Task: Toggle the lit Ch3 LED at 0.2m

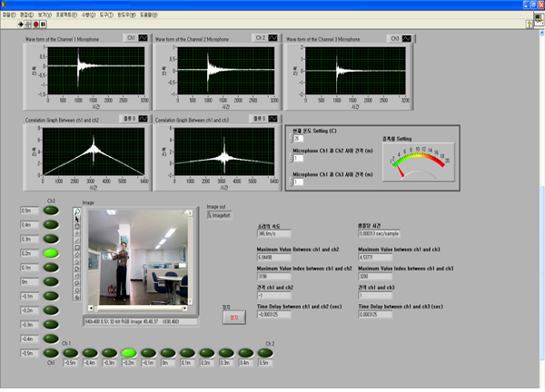Action: pos(52,253)
